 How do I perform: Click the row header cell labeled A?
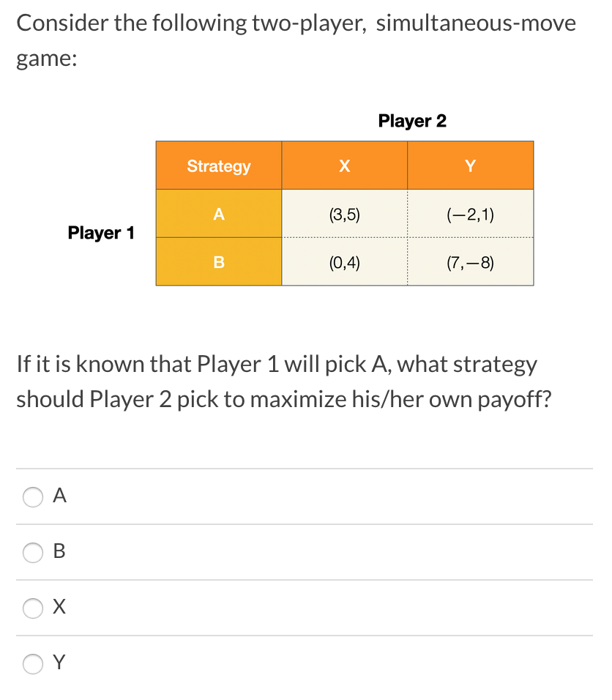(x=218, y=214)
